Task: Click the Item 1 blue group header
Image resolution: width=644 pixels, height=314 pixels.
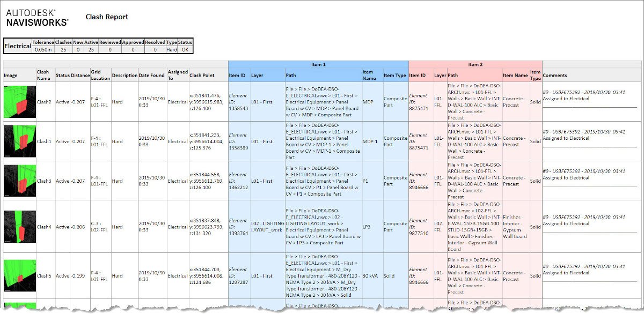Action: point(318,64)
